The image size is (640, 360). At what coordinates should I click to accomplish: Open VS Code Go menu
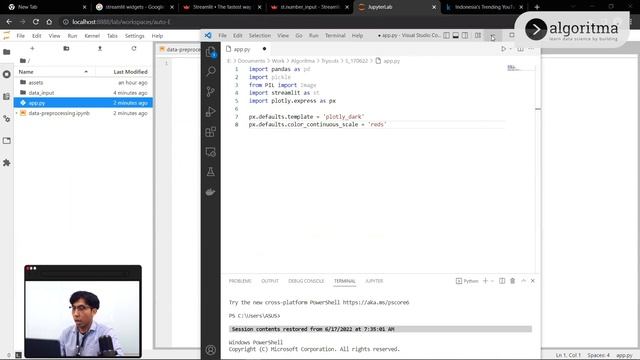tap(299, 36)
